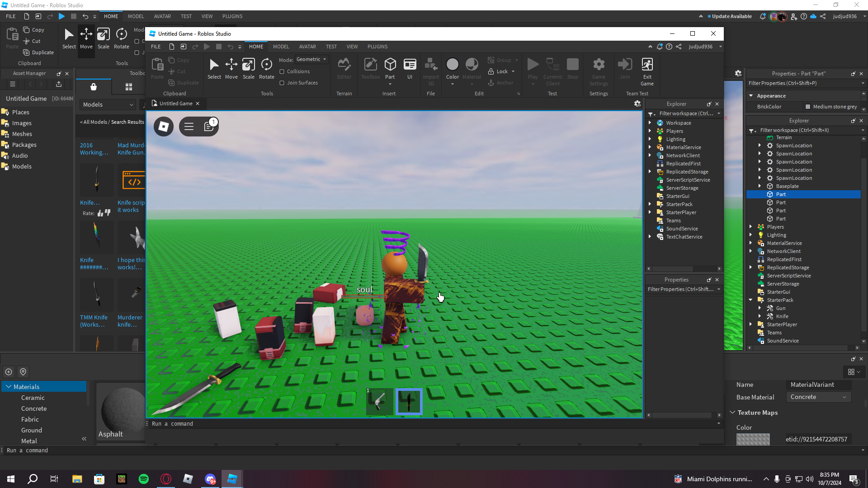Open the Part insert tool
868x488 pixels.
(x=390, y=69)
